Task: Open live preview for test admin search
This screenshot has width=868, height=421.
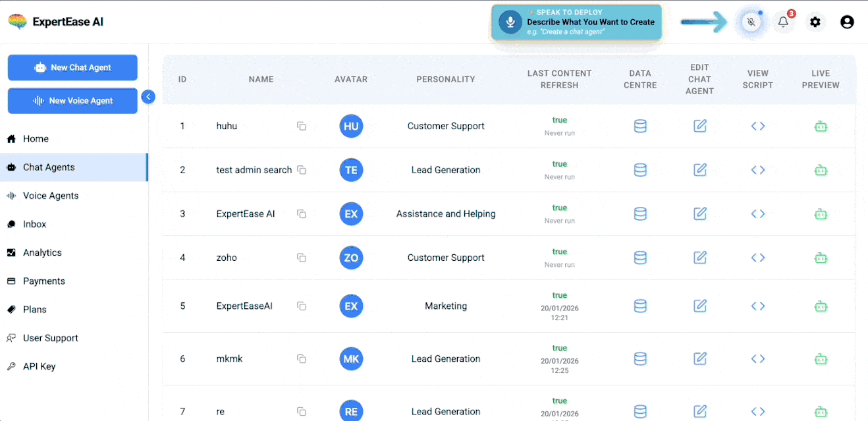Action: 820,170
